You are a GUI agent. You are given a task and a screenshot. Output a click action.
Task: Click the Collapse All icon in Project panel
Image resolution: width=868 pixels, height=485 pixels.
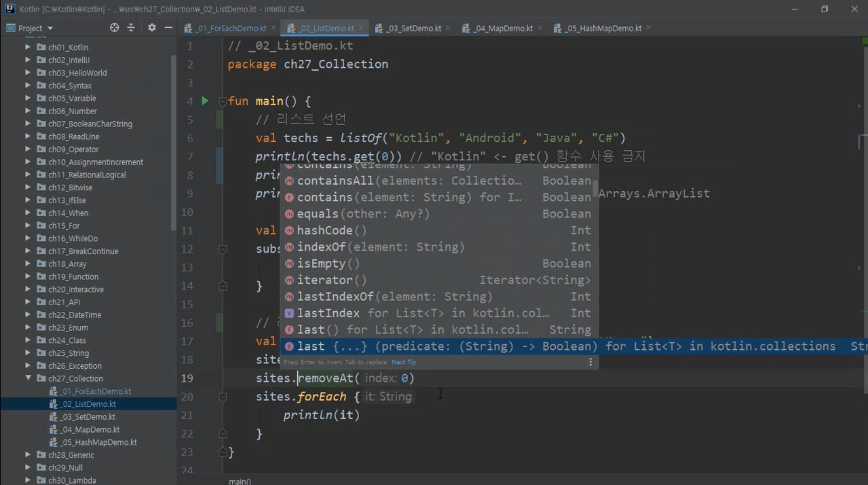pos(131,28)
